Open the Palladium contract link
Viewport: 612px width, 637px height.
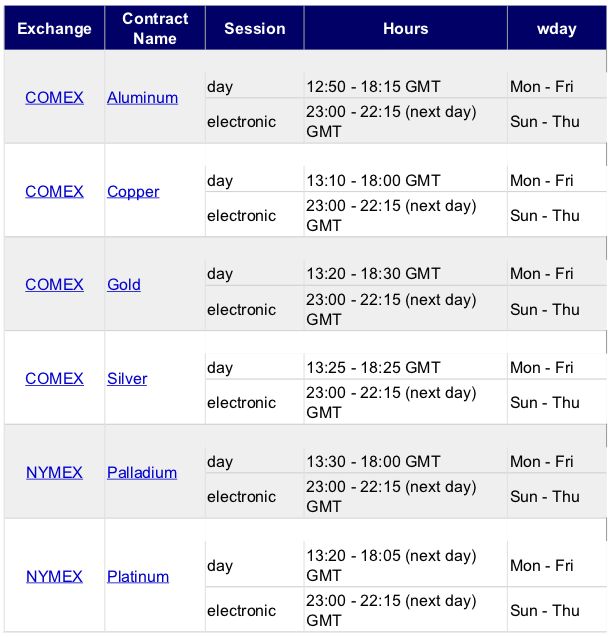[x=142, y=472]
